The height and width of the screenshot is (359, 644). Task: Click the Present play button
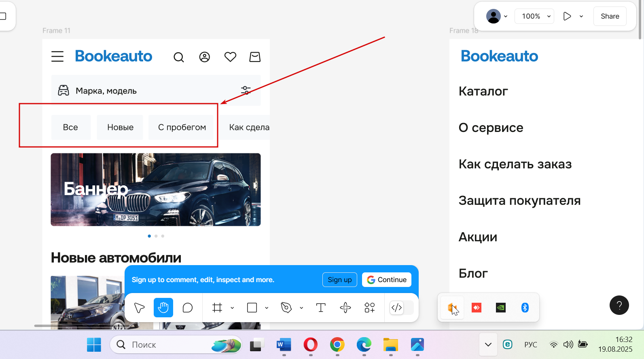pos(567,16)
